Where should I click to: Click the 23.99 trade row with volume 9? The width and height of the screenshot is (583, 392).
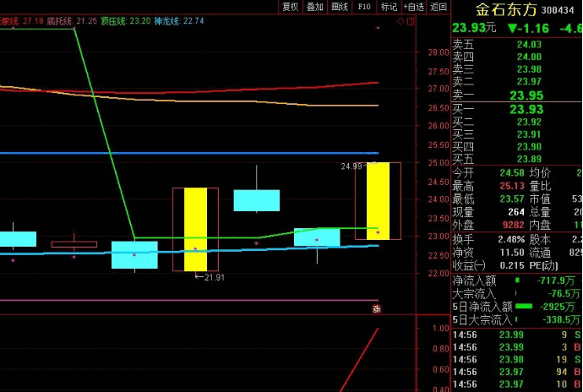[517, 335]
